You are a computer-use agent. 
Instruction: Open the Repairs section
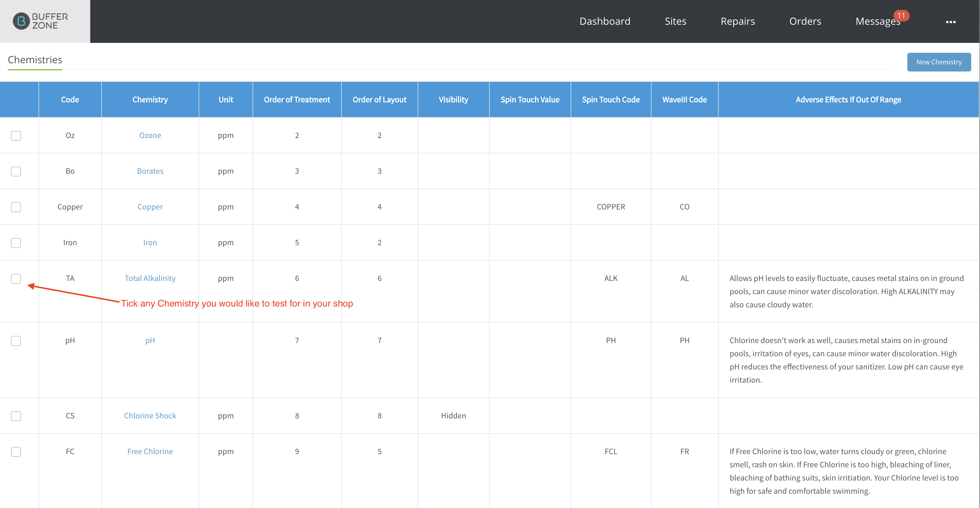point(738,21)
